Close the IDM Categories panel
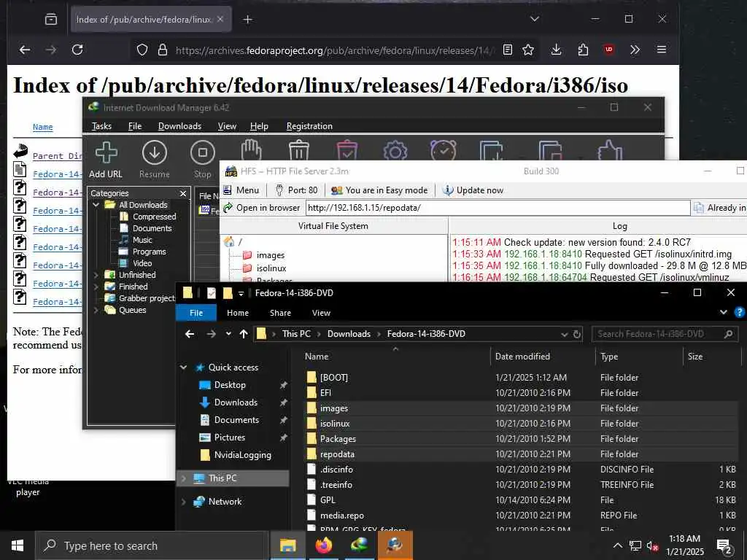The height and width of the screenshot is (560, 747). click(183, 193)
